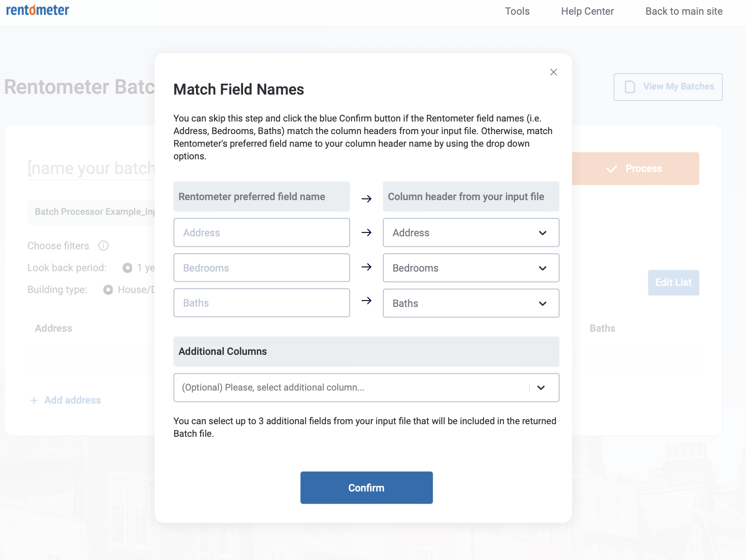
Task: Click the info icon beside Choose filters
Action: (x=103, y=246)
